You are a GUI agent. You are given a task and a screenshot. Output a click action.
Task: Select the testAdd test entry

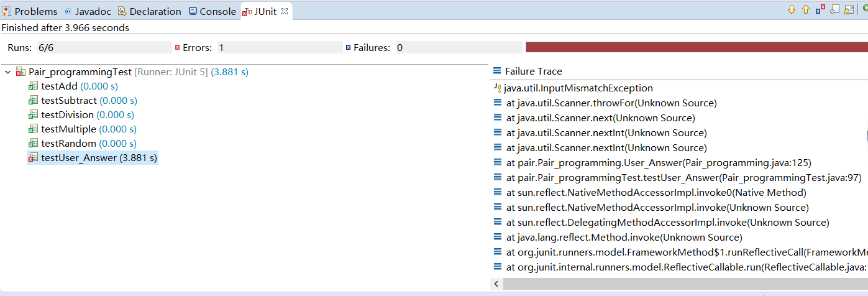[x=59, y=86]
